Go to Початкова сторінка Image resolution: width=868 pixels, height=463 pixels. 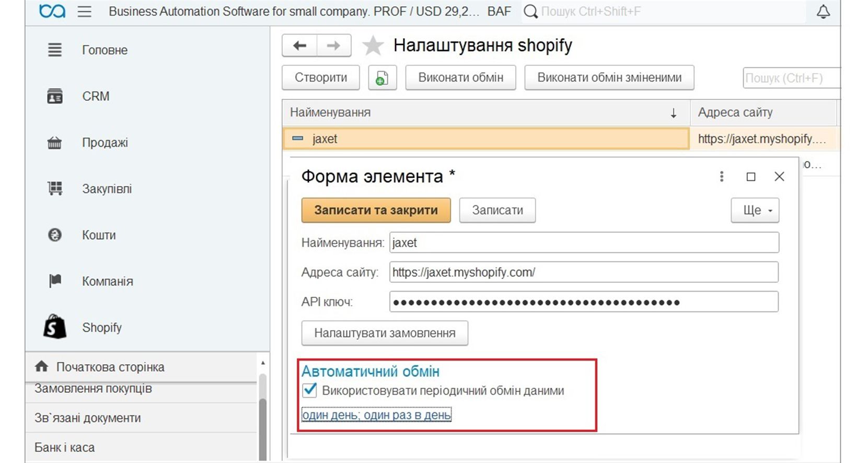[x=110, y=367]
